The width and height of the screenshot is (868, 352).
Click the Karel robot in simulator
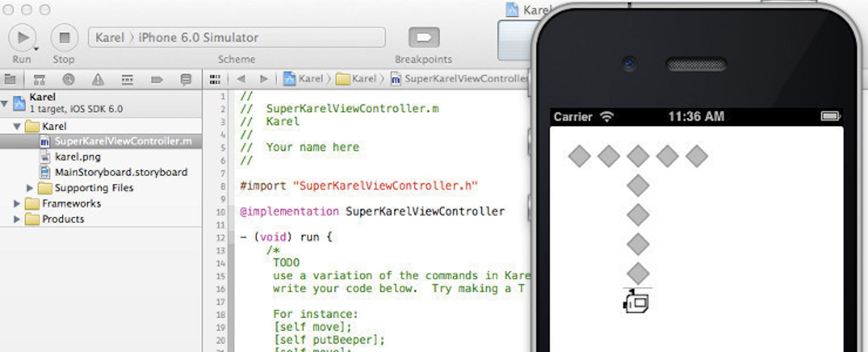(637, 301)
